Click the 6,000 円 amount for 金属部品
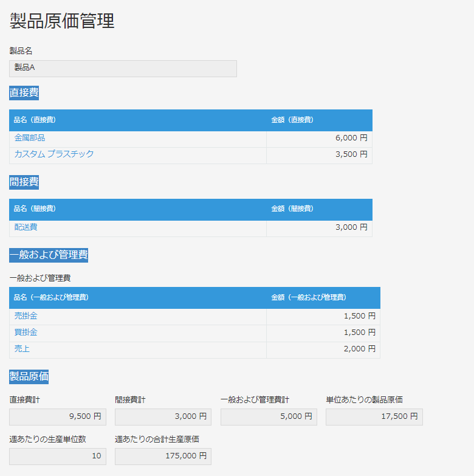The image size is (474, 476). (x=351, y=138)
